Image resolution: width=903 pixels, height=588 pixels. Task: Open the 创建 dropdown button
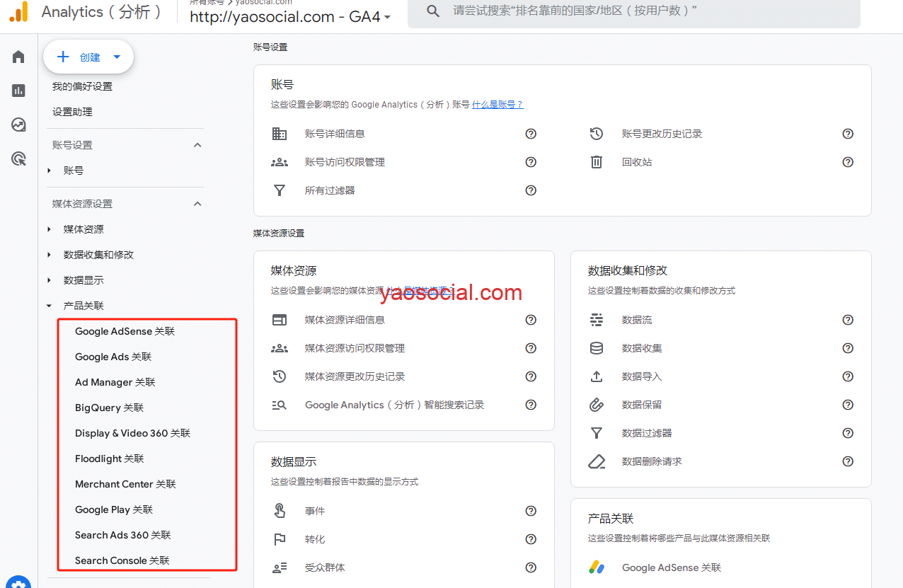click(x=88, y=57)
